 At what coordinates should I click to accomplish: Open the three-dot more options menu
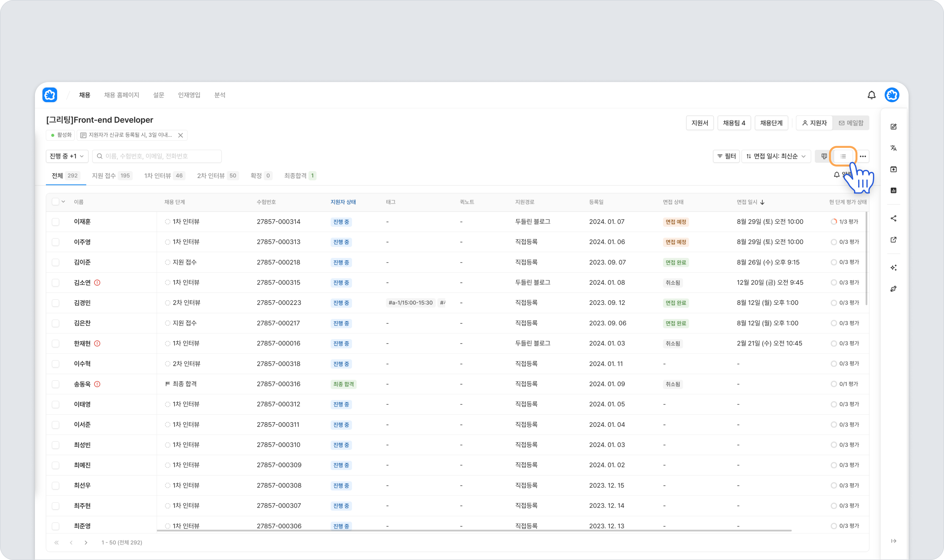863,156
